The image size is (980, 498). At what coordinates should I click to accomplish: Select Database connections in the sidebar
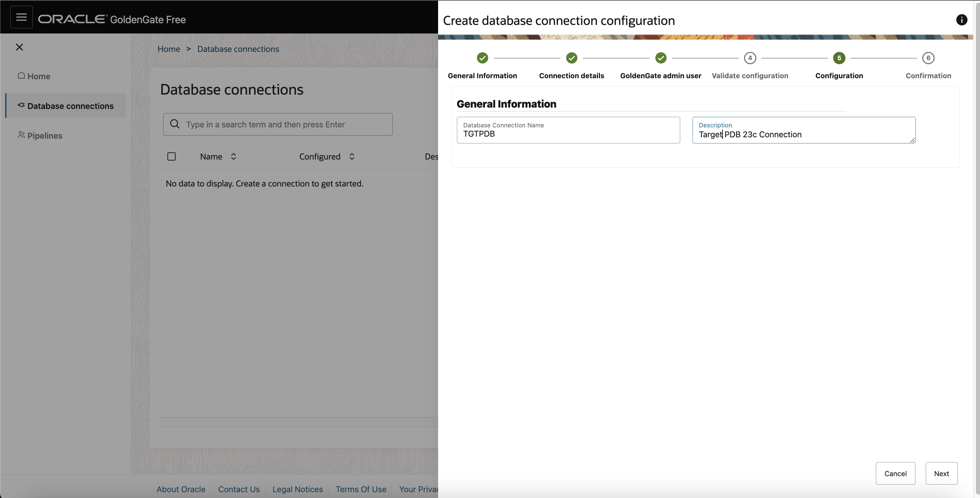pyautogui.click(x=70, y=106)
